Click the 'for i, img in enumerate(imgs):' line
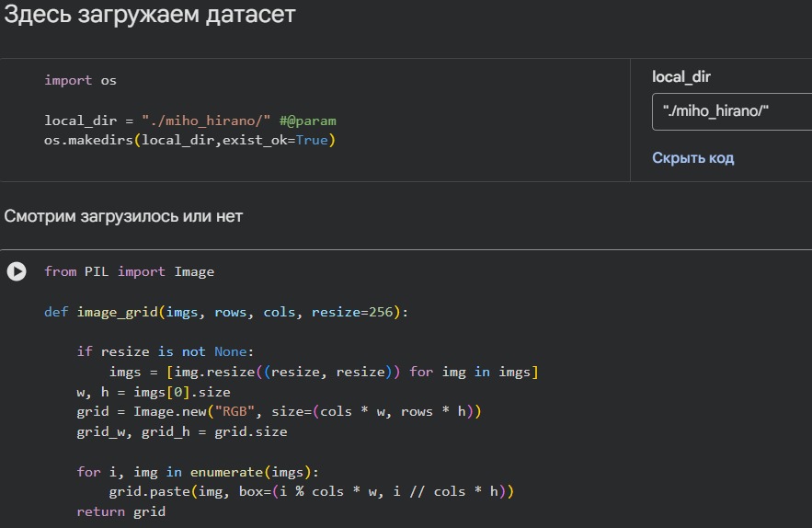This screenshot has width=812, height=528. (x=198, y=472)
